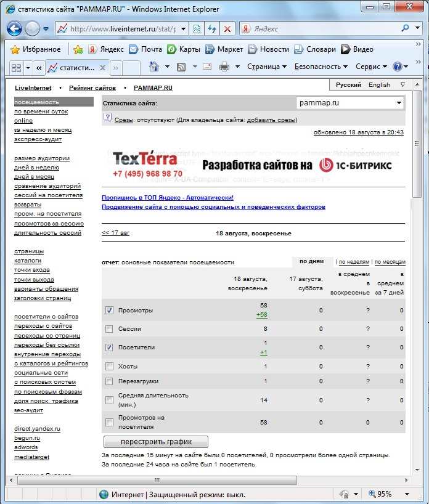Open the pammap.ru site dropdown
Image resolution: width=429 pixels, height=504 pixels.
pyautogui.click(x=350, y=103)
